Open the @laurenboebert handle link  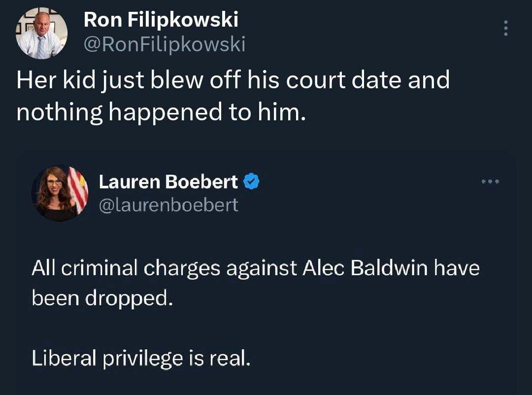168,204
